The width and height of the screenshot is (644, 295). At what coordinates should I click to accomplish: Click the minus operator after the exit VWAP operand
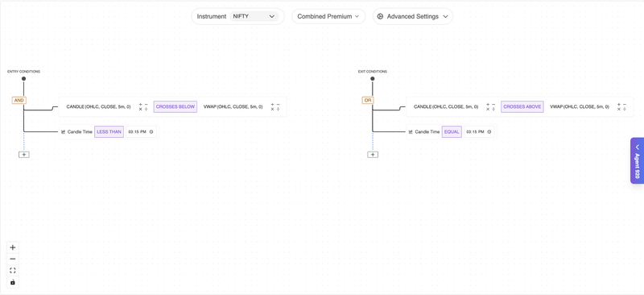(x=625, y=105)
